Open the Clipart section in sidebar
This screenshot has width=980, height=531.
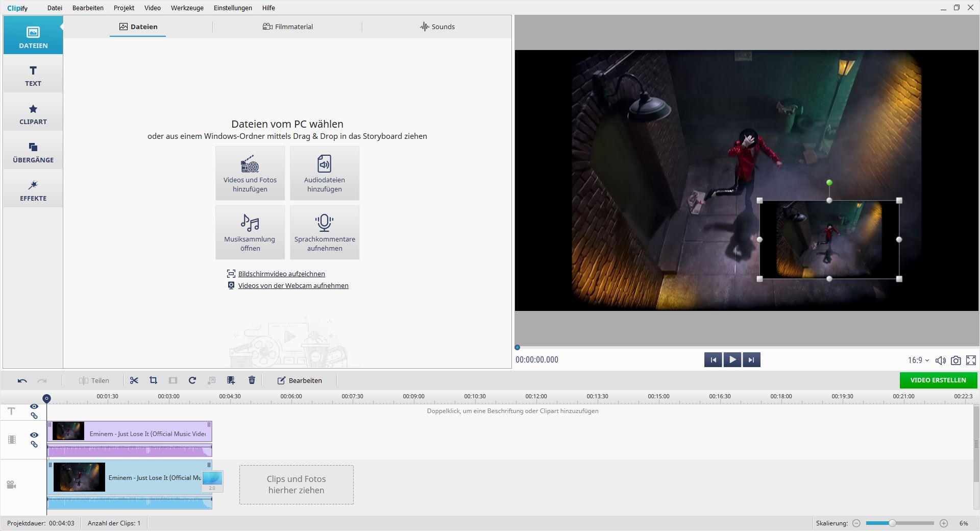coord(33,114)
